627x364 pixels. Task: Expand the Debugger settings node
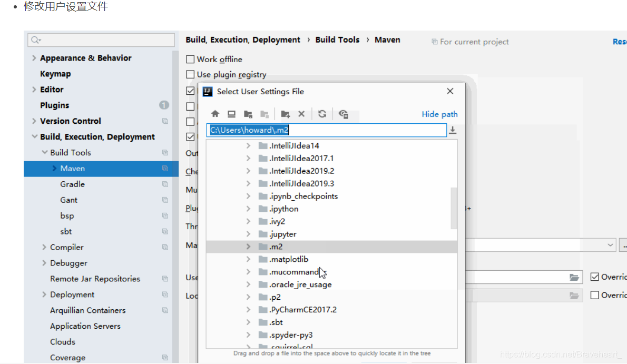(x=44, y=263)
